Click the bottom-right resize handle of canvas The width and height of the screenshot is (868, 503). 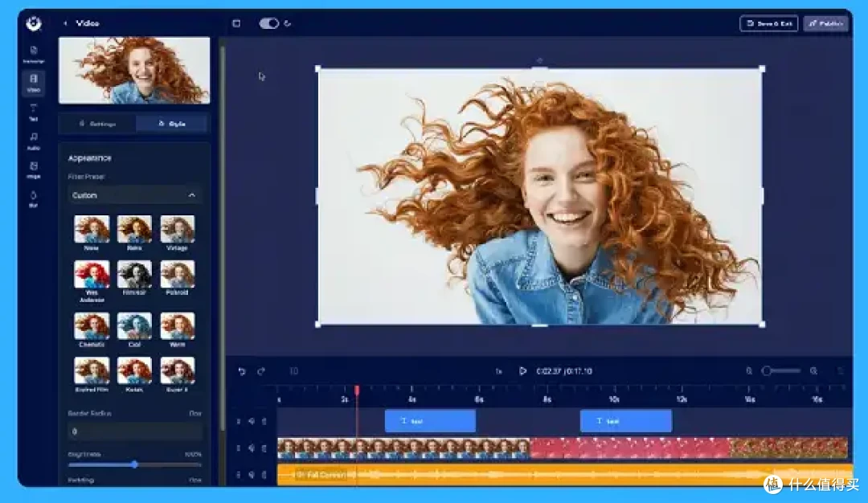coord(762,325)
